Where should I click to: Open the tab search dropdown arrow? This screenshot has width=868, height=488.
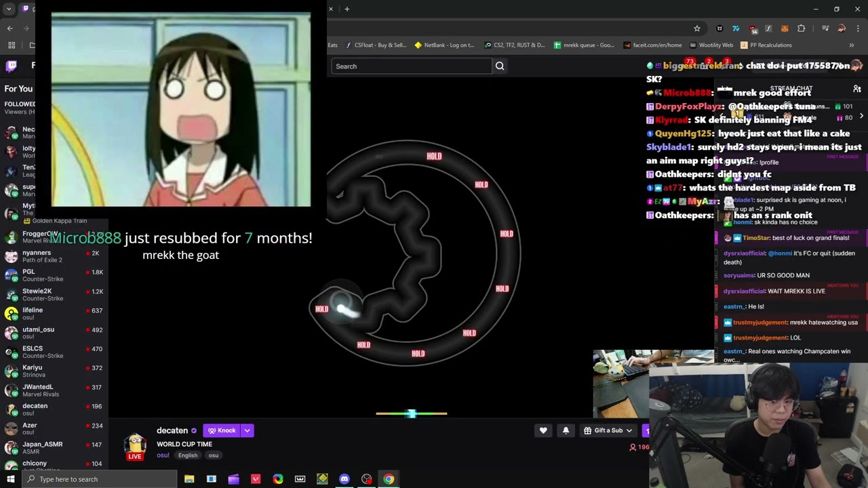click(9, 9)
